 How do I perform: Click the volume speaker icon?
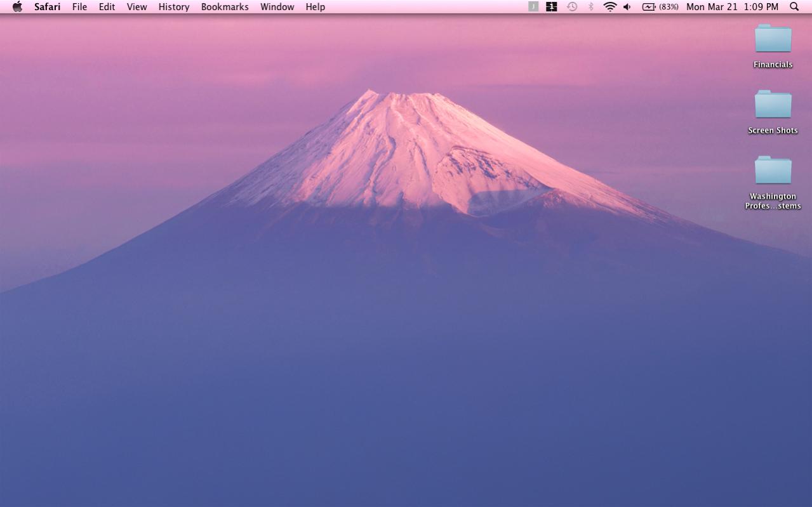pyautogui.click(x=627, y=7)
